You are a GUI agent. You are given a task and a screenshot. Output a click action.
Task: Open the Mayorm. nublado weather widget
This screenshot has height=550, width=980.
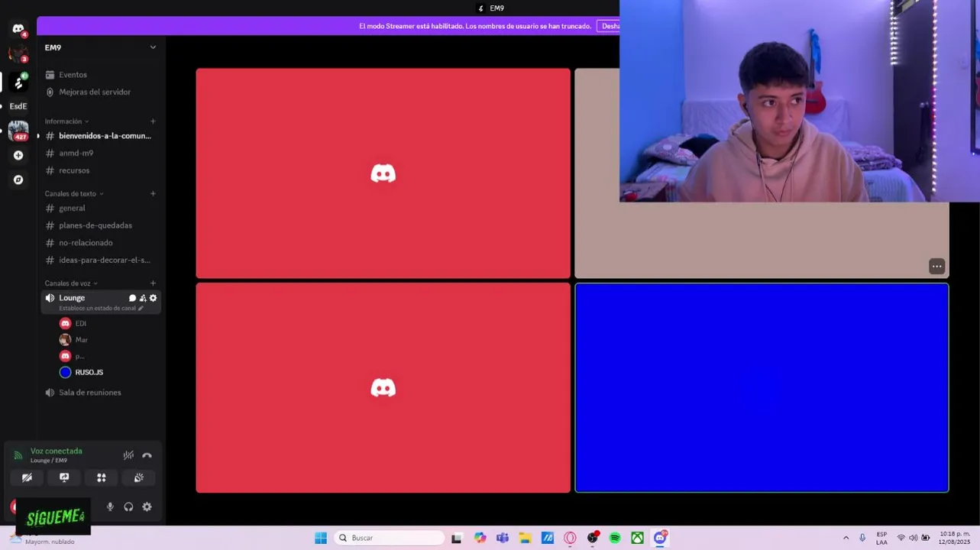coord(42,539)
